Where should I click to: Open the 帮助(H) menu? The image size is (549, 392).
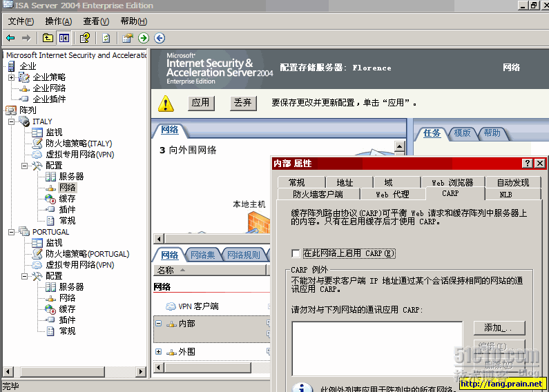[134, 21]
